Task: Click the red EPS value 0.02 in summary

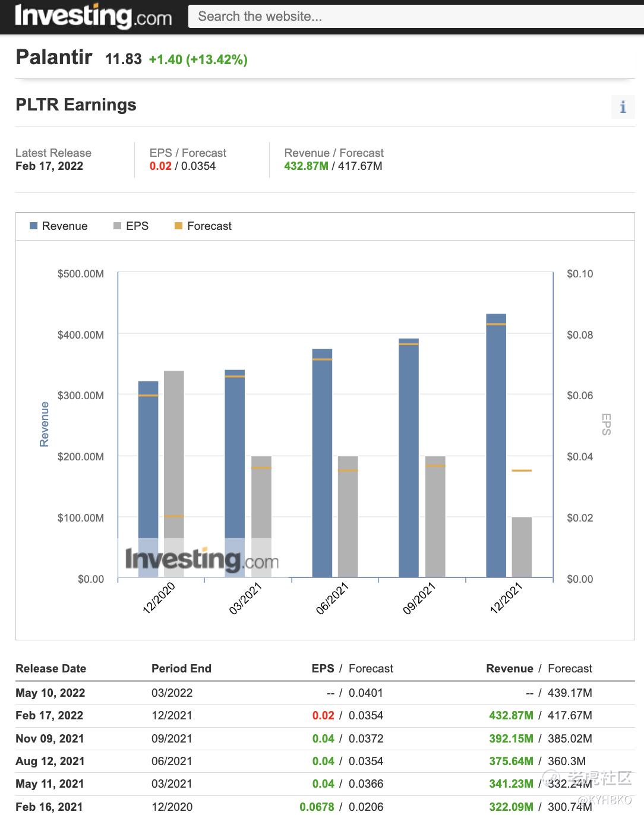Action: [160, 166]
